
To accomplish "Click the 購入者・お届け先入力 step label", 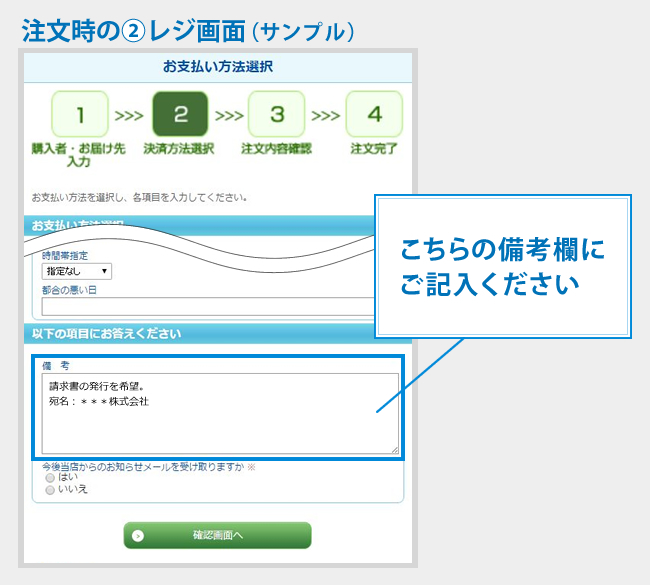I will (79, 155).
